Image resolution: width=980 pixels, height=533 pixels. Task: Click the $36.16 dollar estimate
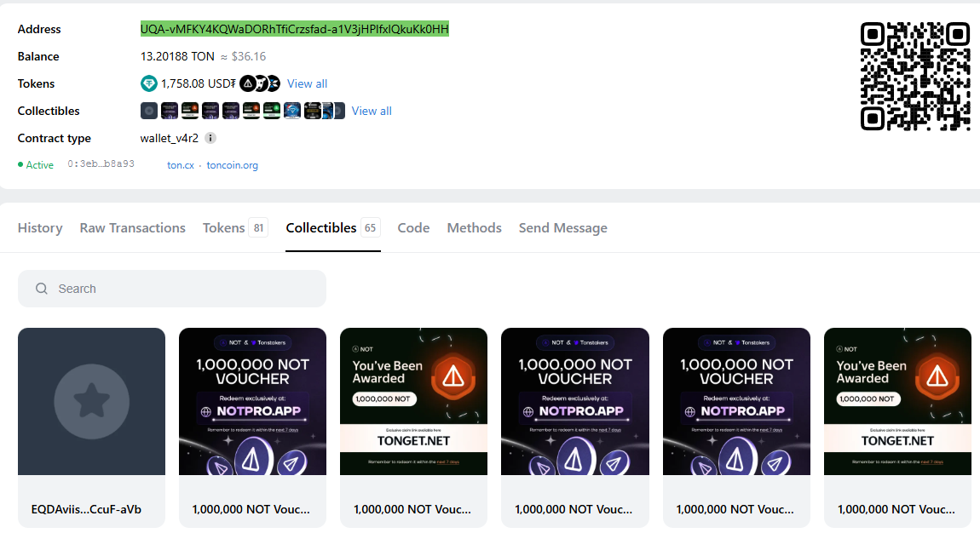tap(249, 56)
